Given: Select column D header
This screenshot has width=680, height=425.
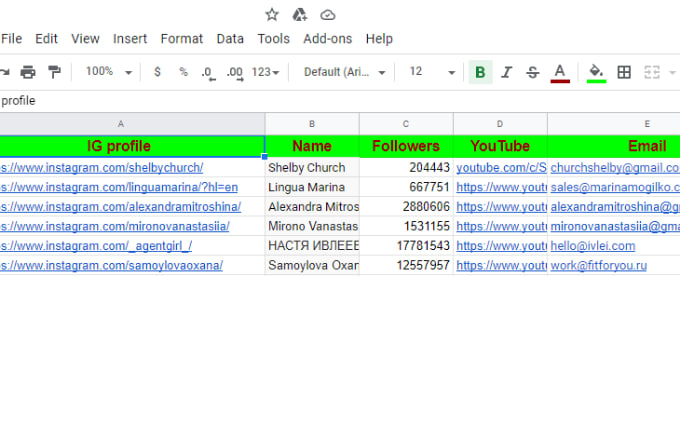Looking at the screenshot, I should coord(500,124).
